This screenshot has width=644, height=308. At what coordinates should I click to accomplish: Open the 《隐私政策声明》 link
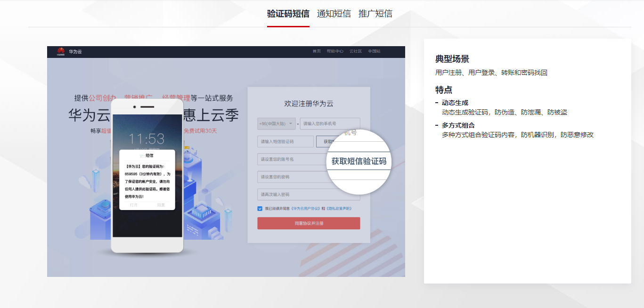339,208
